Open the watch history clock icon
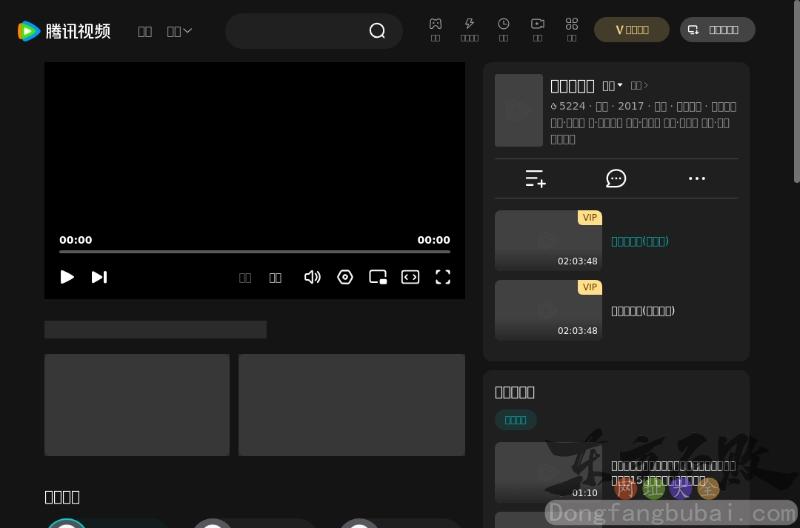Image resolution: width=800 pixels, height=528 pixels. [x=504, y=24]
